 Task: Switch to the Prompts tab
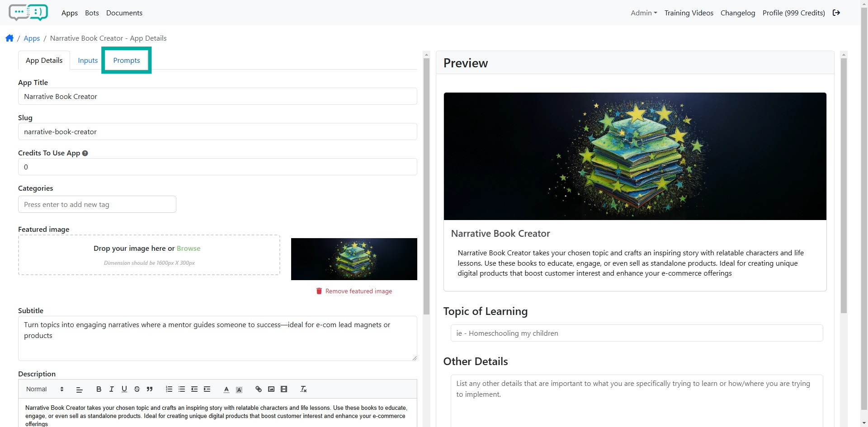[x=127, y=61]
